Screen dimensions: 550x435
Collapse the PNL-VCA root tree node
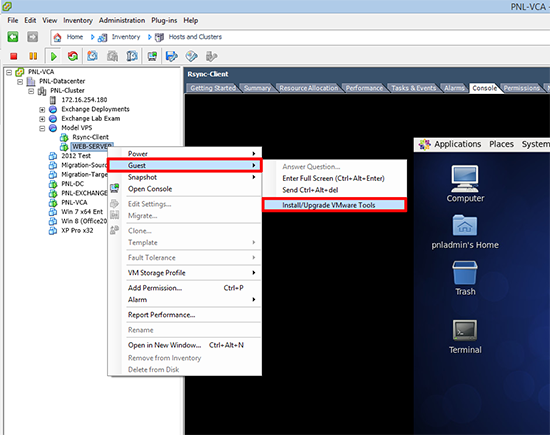[9, 72]
